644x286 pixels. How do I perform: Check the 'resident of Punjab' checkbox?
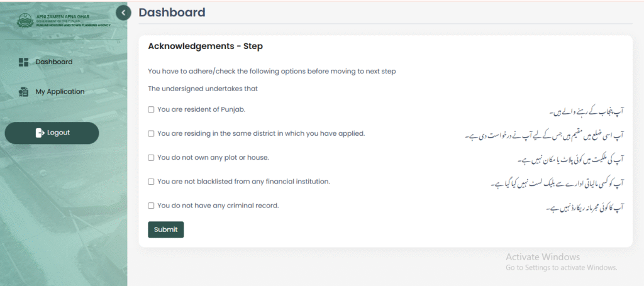coord(151,109)
